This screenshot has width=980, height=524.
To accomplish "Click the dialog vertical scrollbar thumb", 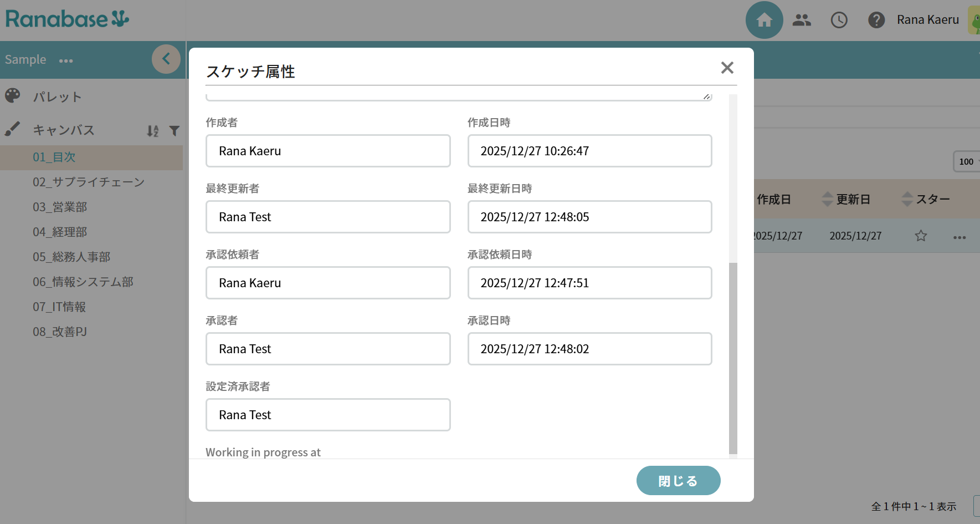I will [733, 358].
